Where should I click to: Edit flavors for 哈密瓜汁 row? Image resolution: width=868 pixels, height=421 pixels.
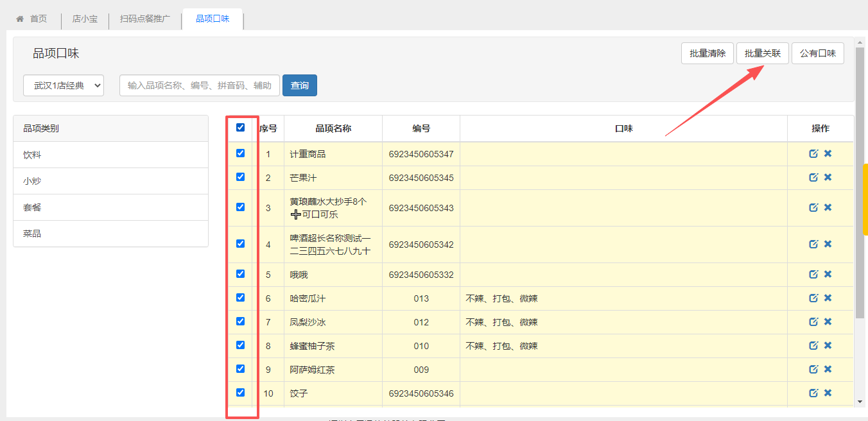(x=813, y=298)
